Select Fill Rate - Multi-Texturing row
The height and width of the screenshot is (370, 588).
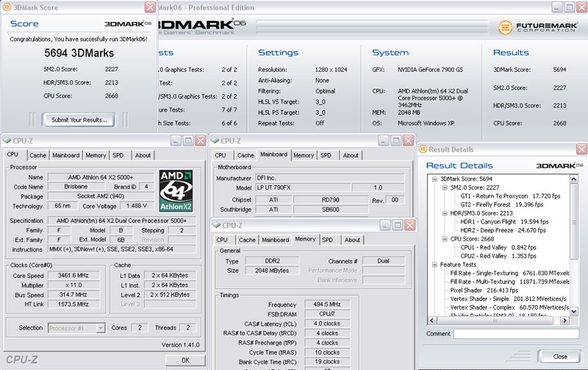(x=509, y=282)
